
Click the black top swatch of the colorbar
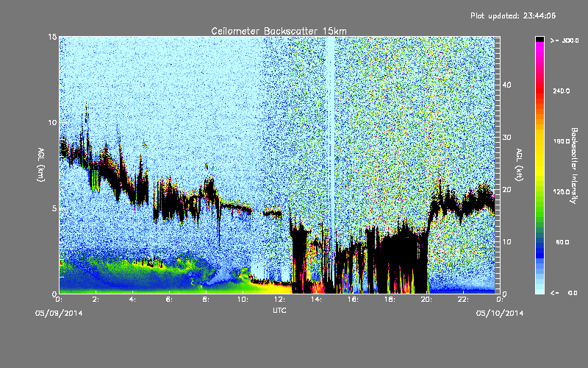[539, 40]
